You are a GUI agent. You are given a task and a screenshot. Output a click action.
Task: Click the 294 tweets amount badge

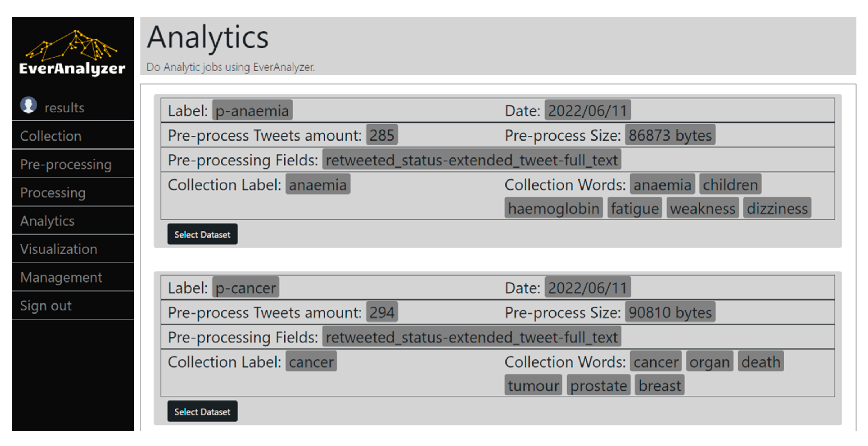point(382,312)
